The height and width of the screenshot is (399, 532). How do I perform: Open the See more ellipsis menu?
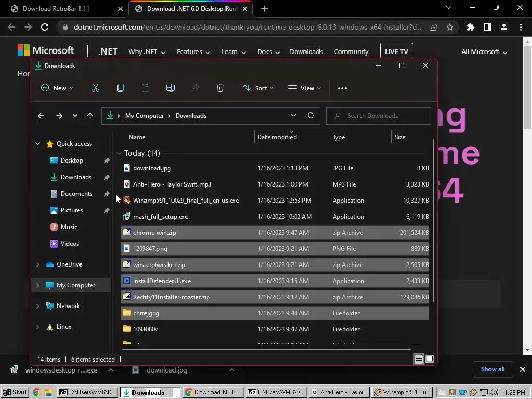342,88
